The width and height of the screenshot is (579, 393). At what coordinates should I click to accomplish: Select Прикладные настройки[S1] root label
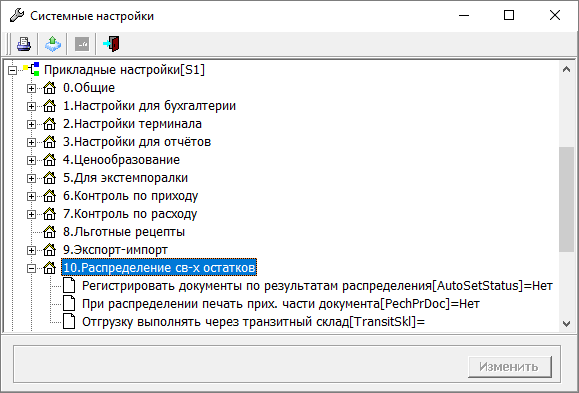tap(124, 70)
